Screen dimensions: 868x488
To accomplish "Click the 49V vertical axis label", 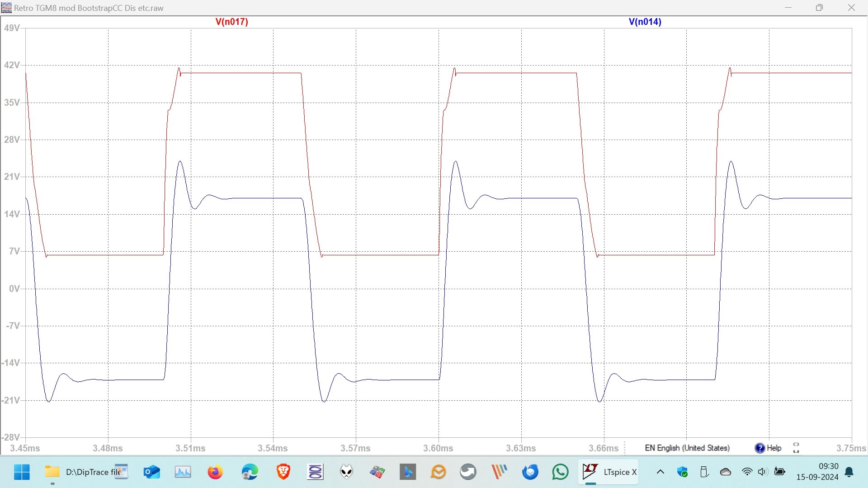I will tap(12, 28).
